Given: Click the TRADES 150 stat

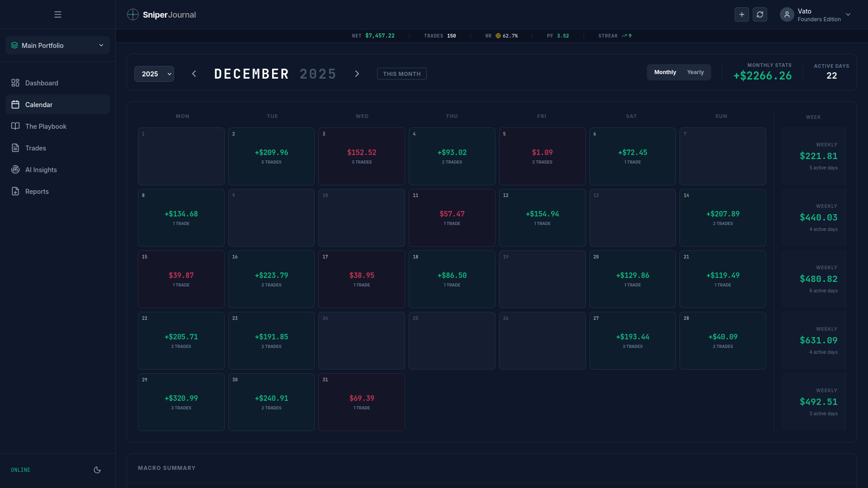Looking at the screenshot, I should click(x=440, y=36).
